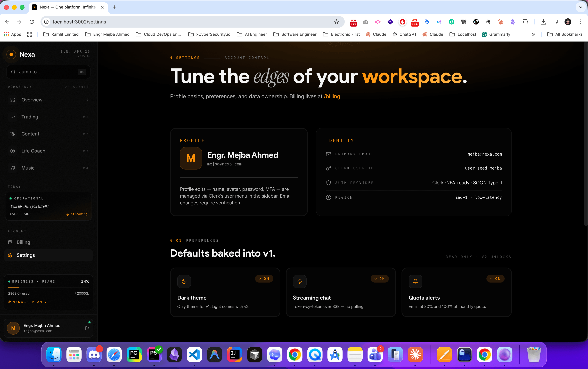Image resolution: width=588 pixels, height=369 pixels.
Task: Toggle the Dark theme ON badge
Action: (x=264, y=279)
